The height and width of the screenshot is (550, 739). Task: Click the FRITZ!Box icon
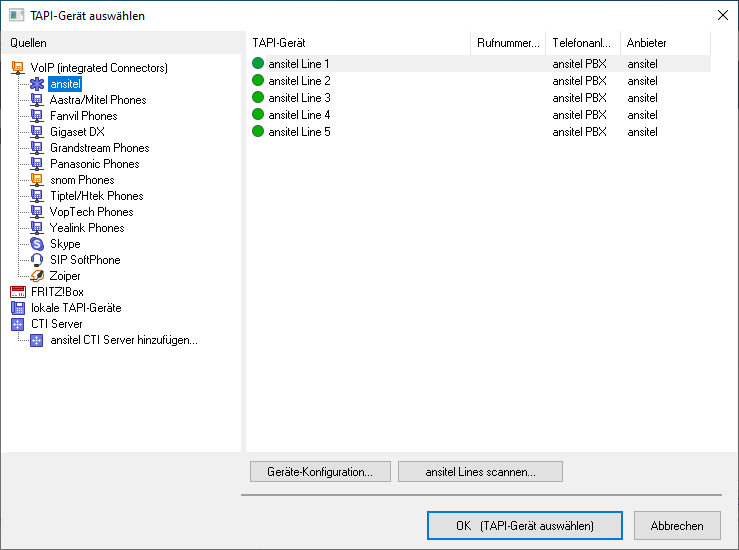[17, 292]
